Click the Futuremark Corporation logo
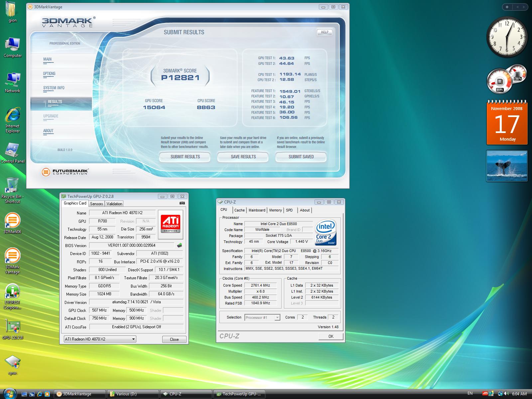 coord(65,172)
